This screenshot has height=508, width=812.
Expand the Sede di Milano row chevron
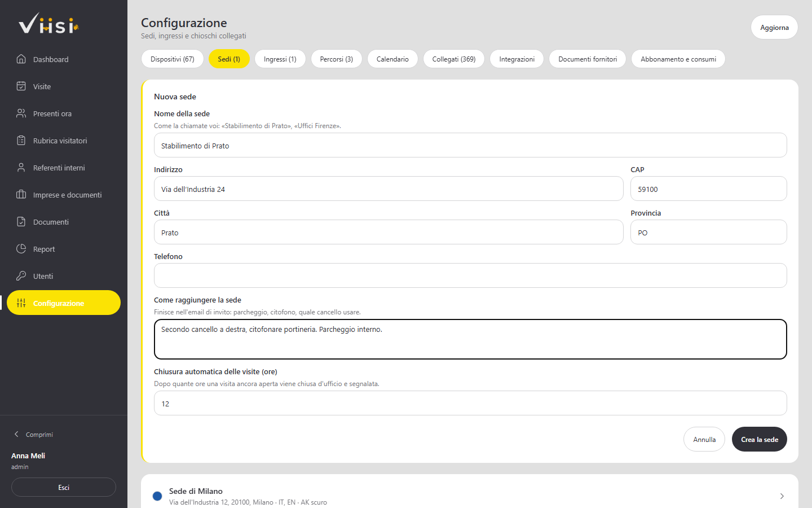click(782, 496)
